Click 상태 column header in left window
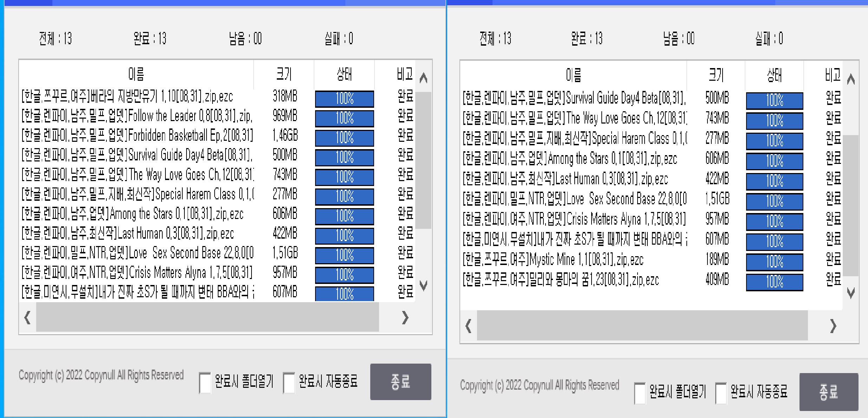 pos(344,74)
